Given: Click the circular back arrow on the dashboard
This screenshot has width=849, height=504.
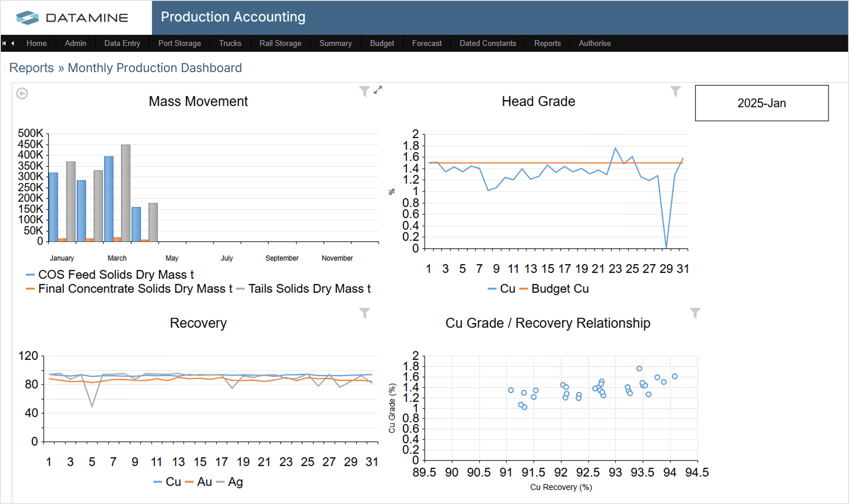Looking at the screenshot, I should (22, 93).
